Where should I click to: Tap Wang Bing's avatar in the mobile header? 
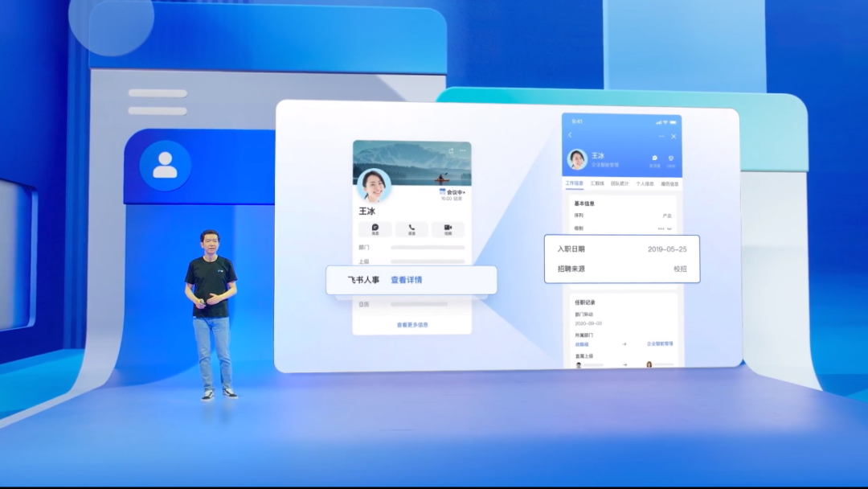[x=577, y=159]
